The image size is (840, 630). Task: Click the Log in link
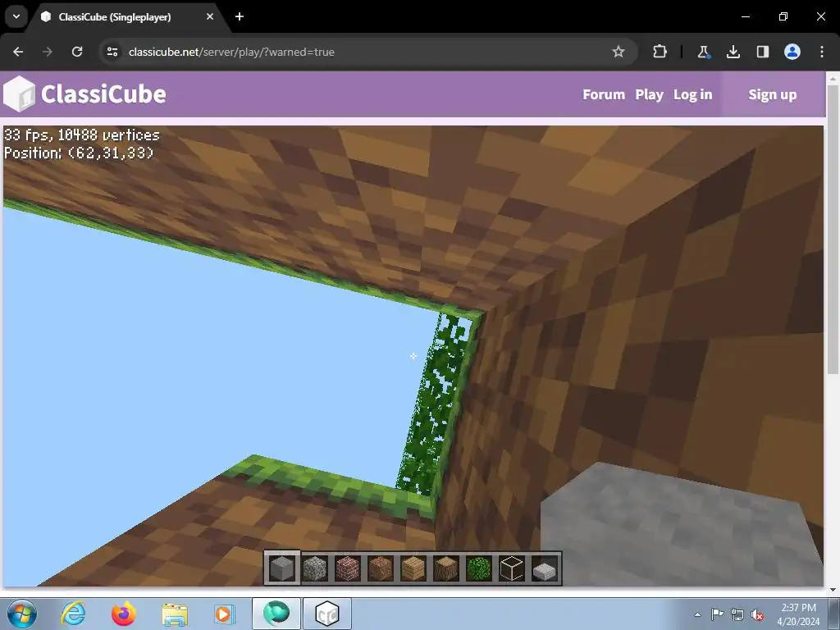click(692, 95)
